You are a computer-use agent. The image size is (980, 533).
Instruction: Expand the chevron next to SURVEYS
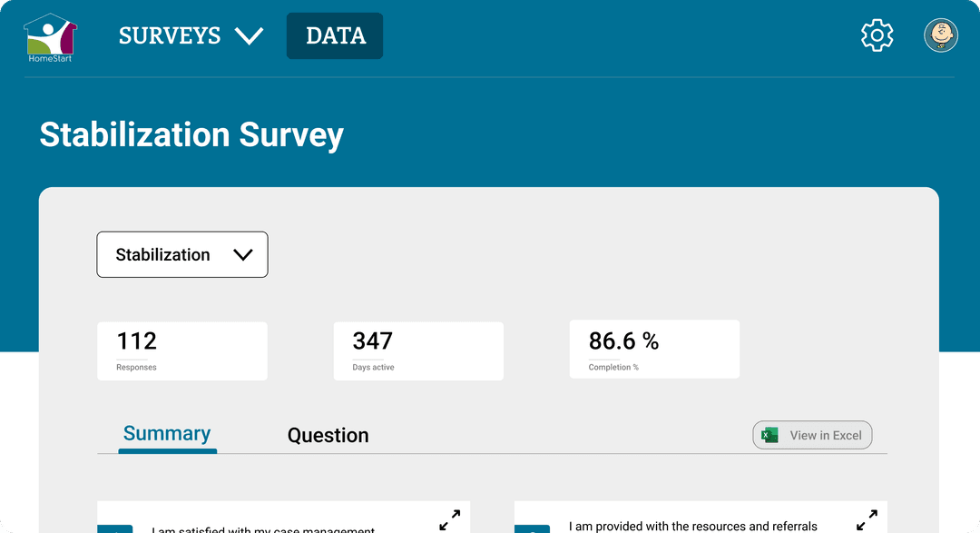pos(249,36)
